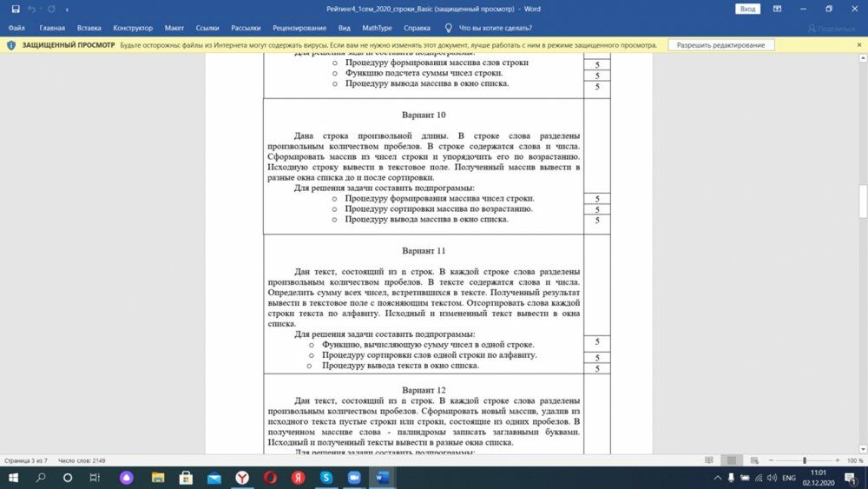This screenshot has height=489, width=868.
Task: Open Microsoft Store from the taskbar
Action: point(186,478)
